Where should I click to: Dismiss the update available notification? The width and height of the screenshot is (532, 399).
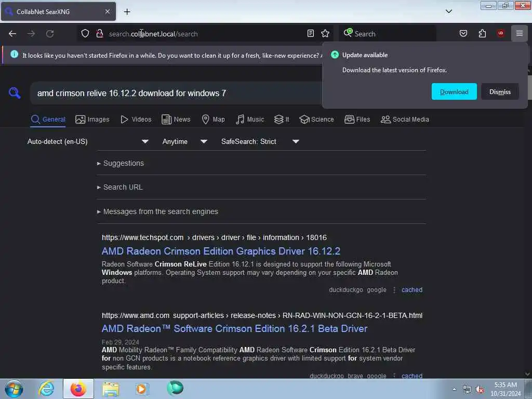(x=500, y=91)
